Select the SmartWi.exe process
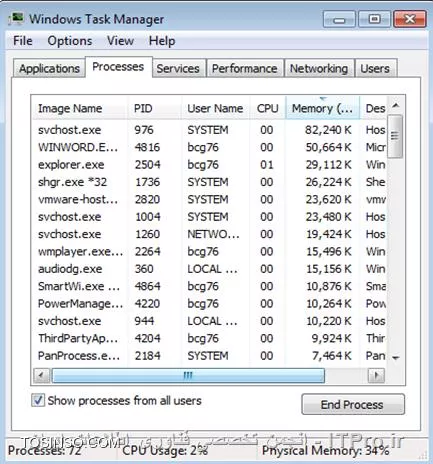Viewport: 433px width, 464px height. 210,286
